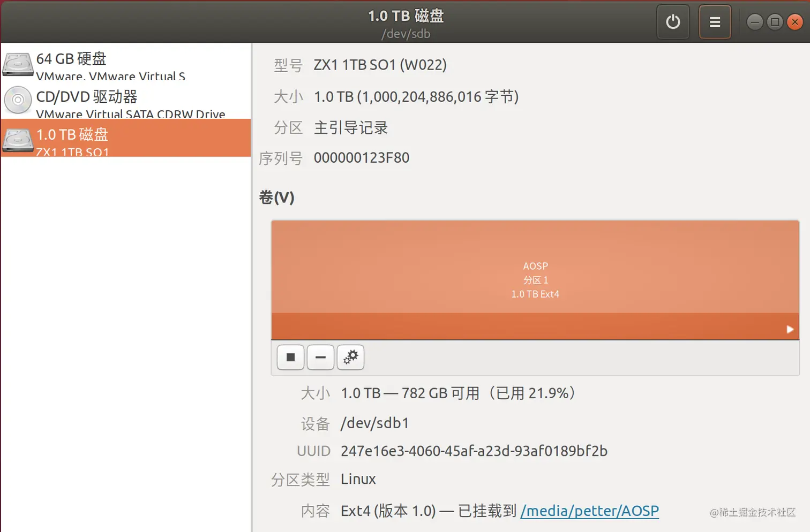Click the arrow at the volume bar edge
Screen dimensions: 810x532
pyautogui.click(x=790, y=329)
